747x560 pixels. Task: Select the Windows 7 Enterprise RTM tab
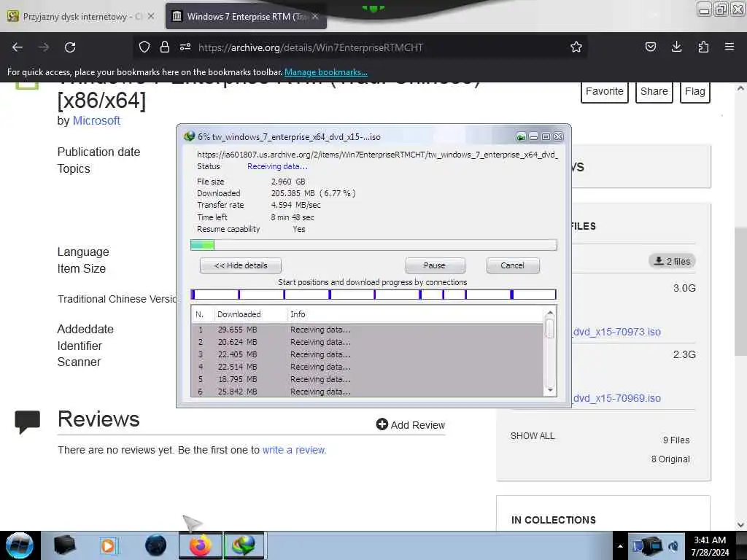tap(245, 16)
